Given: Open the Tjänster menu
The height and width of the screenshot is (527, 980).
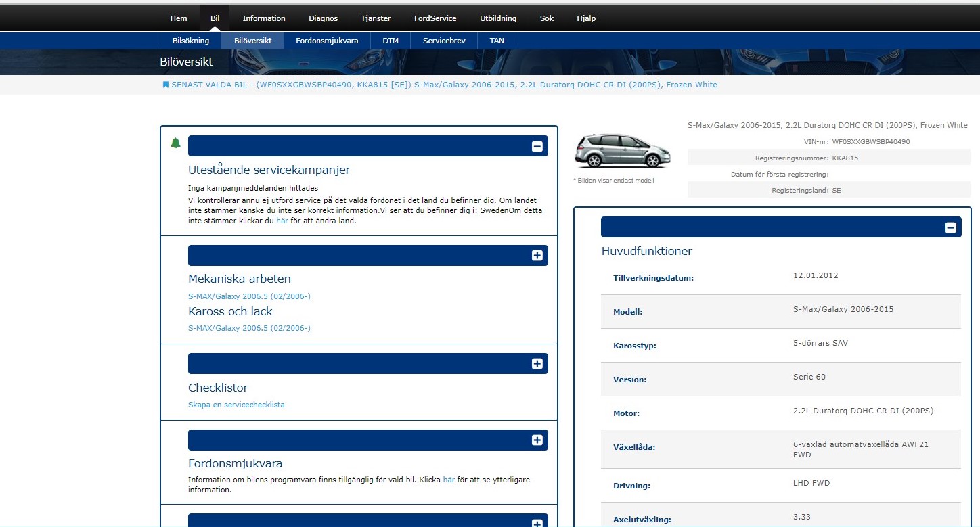Looking at the screenshot, I should (x=376, y=18).
